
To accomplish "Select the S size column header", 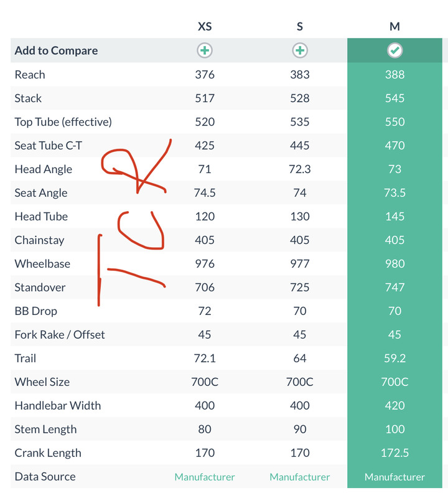I will (x=300, y=26).
